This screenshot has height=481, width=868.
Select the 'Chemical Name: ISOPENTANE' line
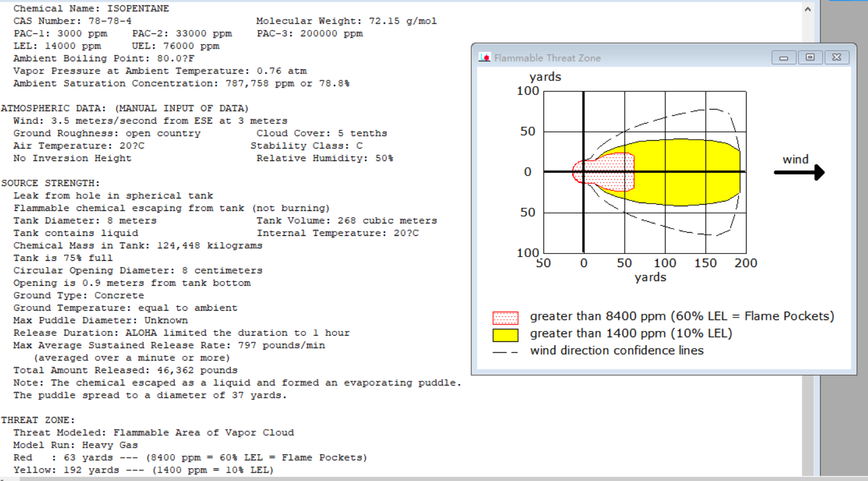pos(91,8)
